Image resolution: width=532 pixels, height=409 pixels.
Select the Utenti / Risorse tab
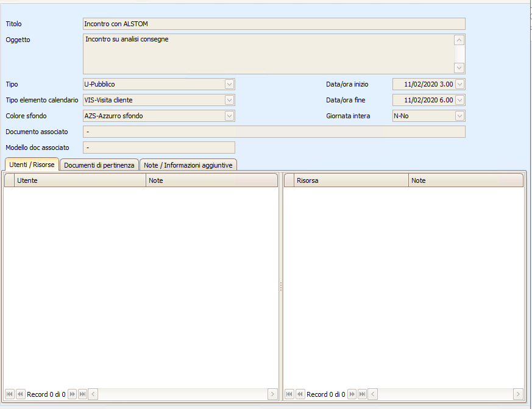point(32,165)
